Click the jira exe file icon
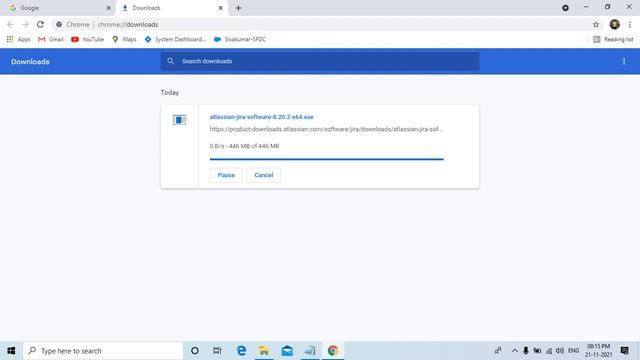Viewport: 640px width, 360px height. pos(179,120)
